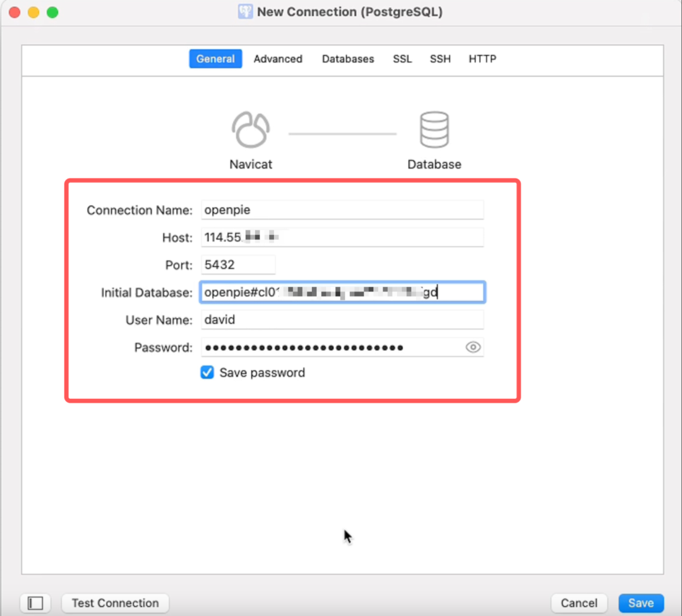Open the SSH tab
The height and width of the screenshot is (616, 682).
440,59
